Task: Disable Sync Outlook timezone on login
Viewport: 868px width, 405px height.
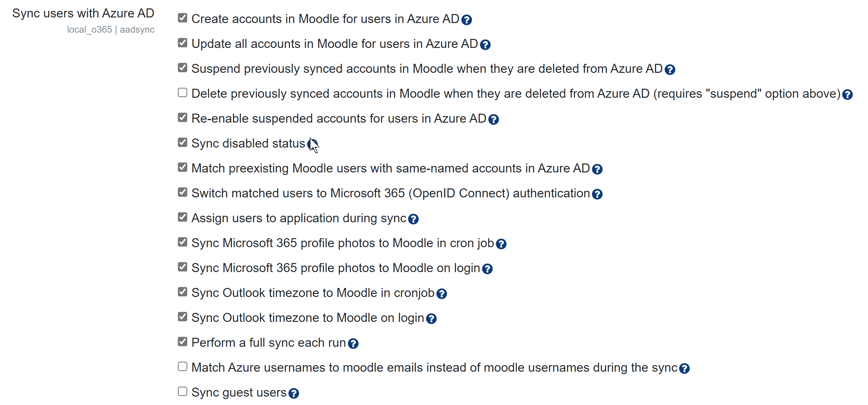Action: [x=182, y=316]
